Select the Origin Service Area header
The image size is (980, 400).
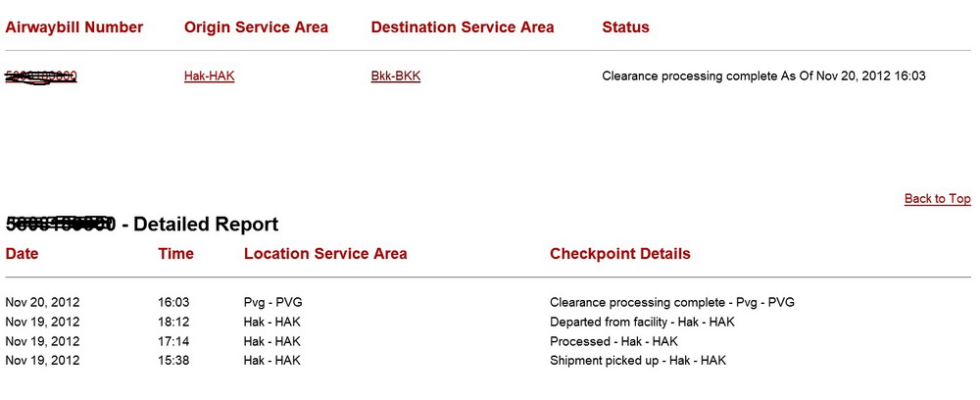[x=256, y=27]
